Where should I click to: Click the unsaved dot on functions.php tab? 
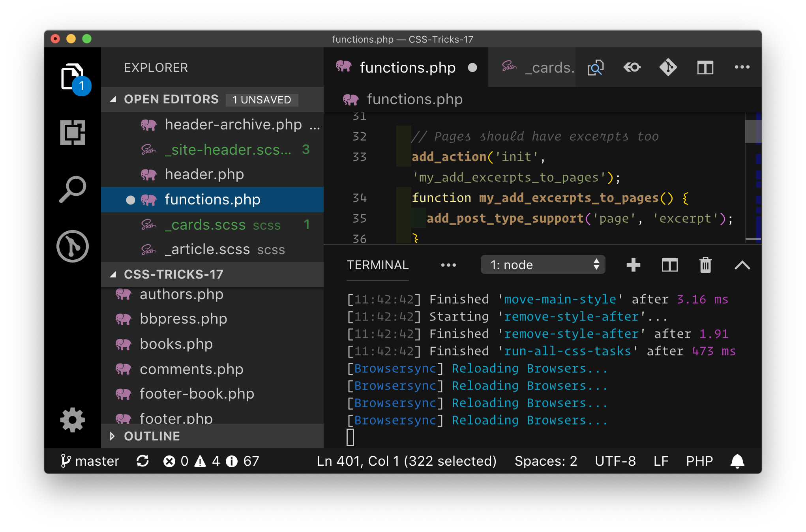[x=472, y=68]
